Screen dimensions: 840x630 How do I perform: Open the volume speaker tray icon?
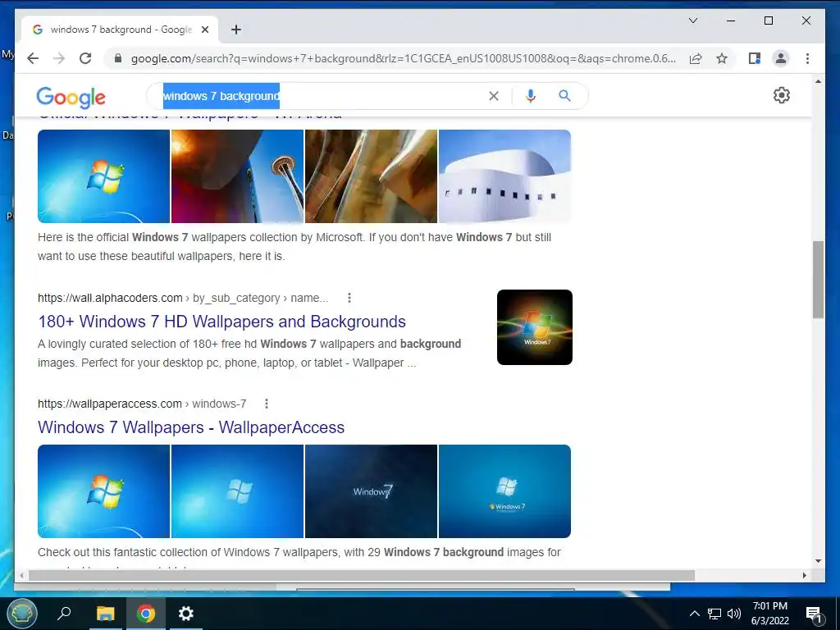(734, 614)
